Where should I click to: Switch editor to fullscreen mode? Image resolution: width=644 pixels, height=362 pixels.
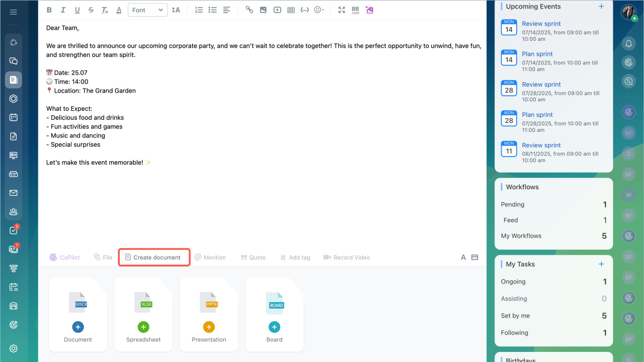click(342, 10)
